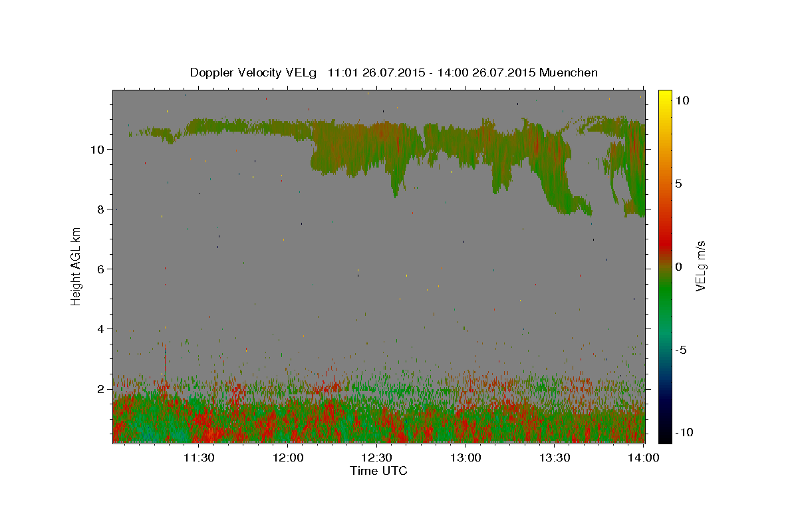Click the colorbar value -10 label
This screenshot has height=532, width=798.
(x=684, y=432)
